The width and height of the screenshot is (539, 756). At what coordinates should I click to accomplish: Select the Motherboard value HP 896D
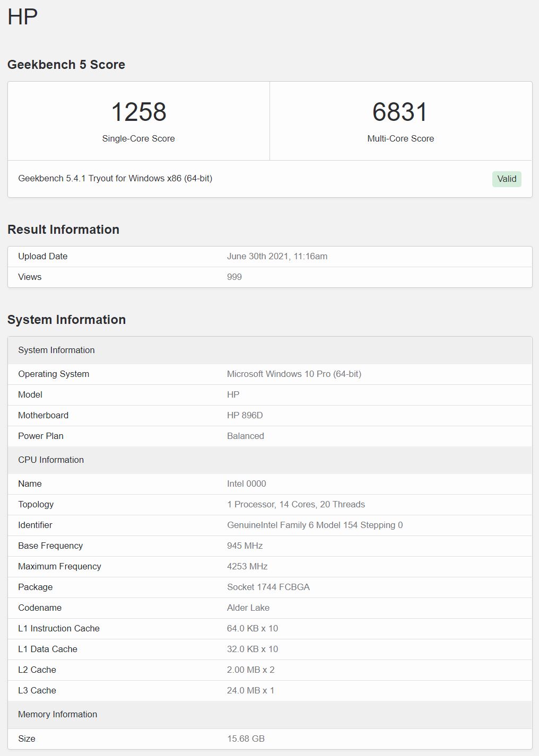tap(245, 415)
